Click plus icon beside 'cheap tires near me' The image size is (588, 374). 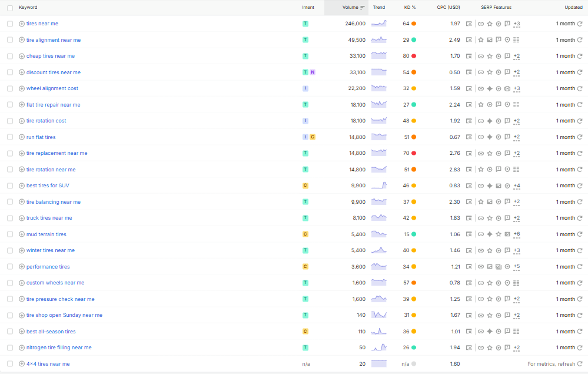tap(22, 56)
